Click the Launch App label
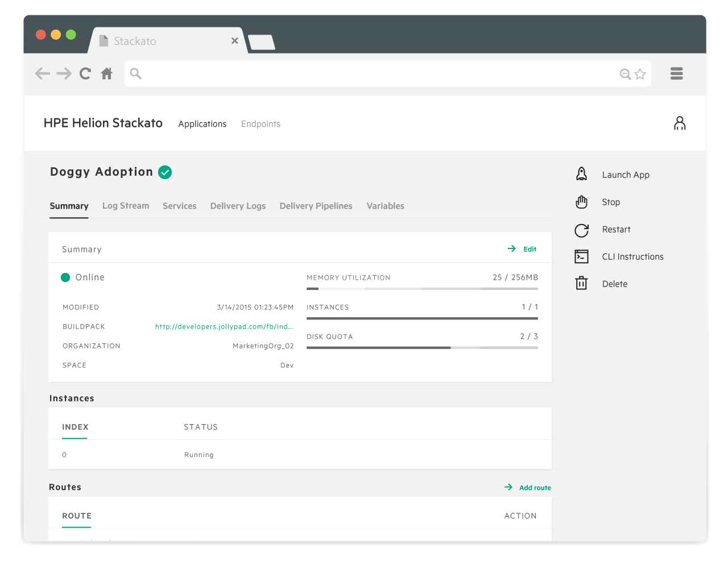The width and height of the screenshot is (728, 564). (626, 175)
